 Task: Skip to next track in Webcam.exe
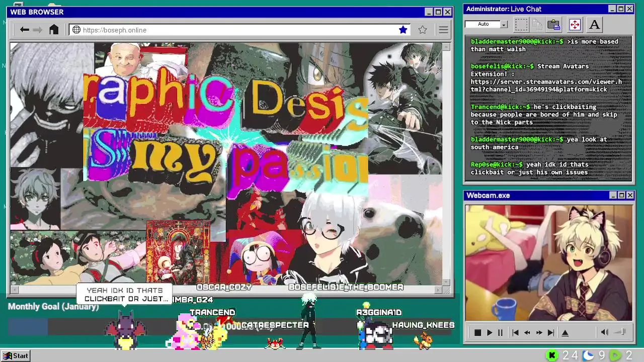coord(551,332)
